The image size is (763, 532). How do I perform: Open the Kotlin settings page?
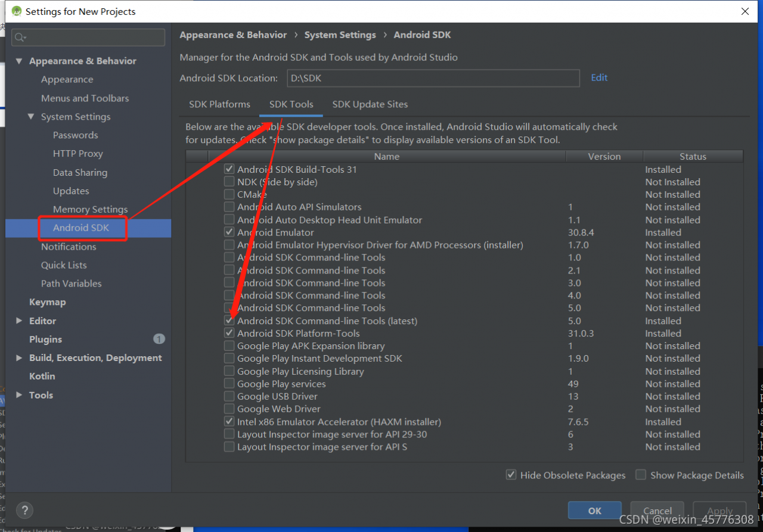(42, 377)
